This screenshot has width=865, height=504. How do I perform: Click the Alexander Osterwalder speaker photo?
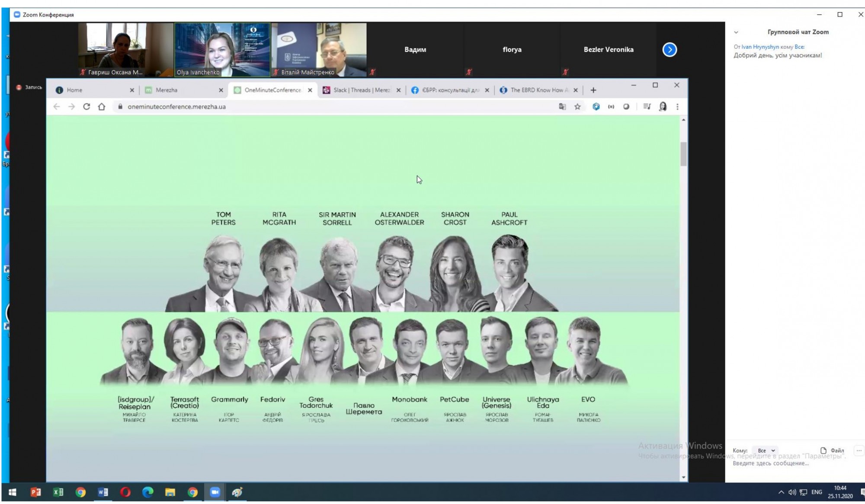396,273
